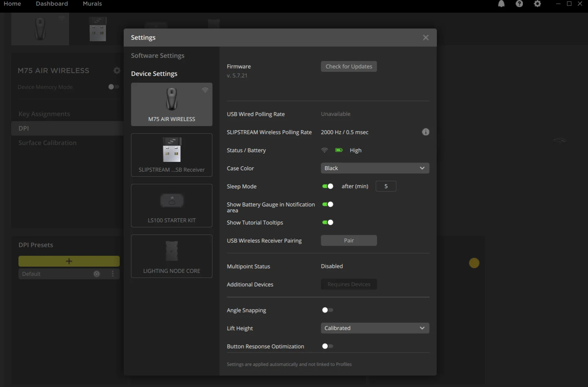Select the Default DPI preset row

69,274
